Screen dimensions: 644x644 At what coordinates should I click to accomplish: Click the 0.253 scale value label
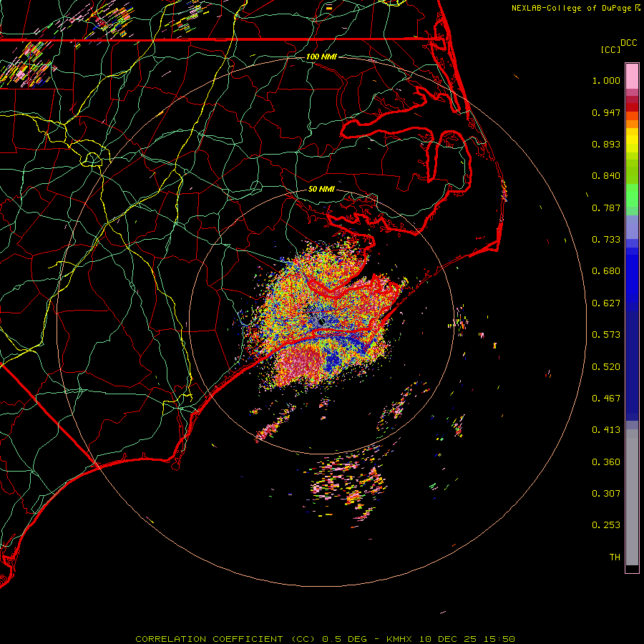606,525
